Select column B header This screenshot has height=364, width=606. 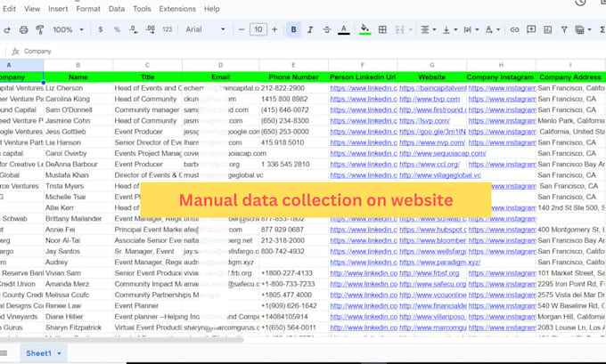click(x=78, y=65)
